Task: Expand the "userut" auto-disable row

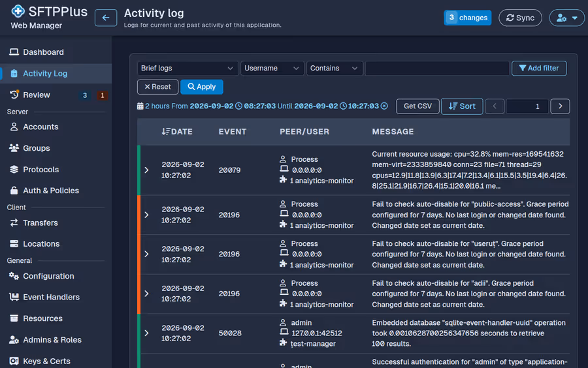Action: 146,254
